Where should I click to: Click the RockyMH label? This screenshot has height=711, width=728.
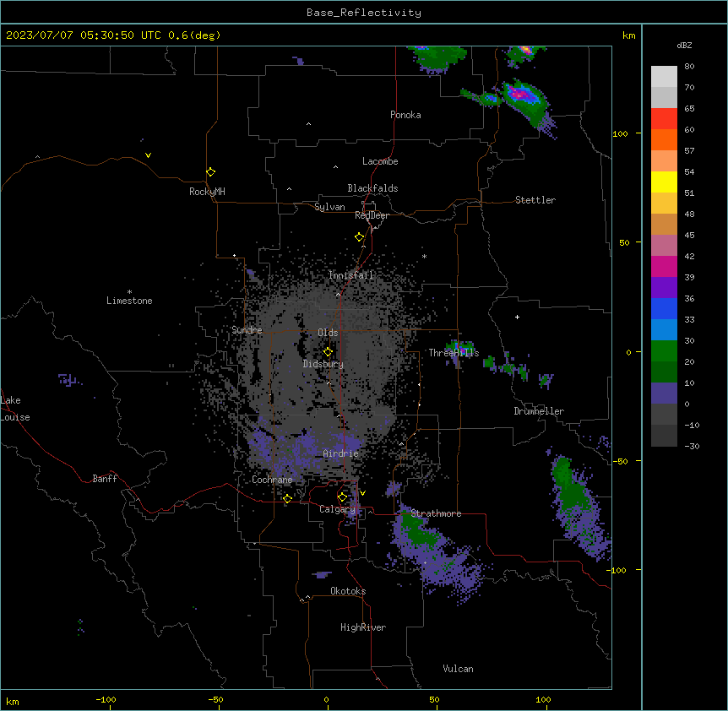click(207, 192)
